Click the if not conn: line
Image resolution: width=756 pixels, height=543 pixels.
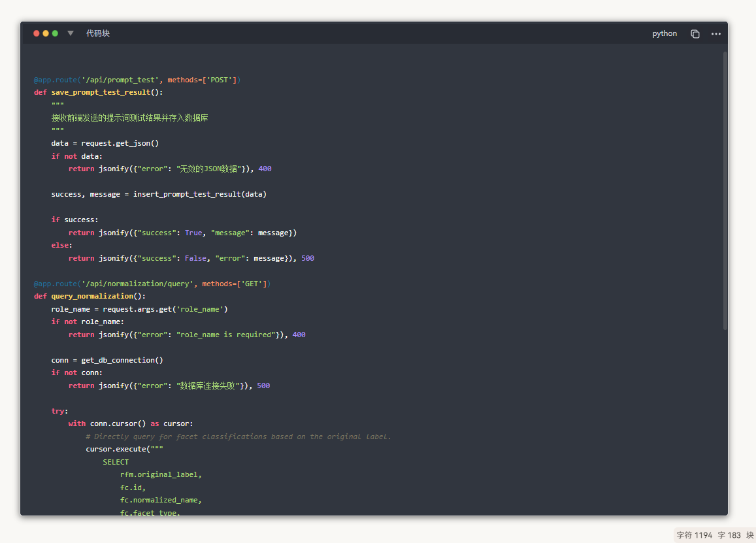76,372
